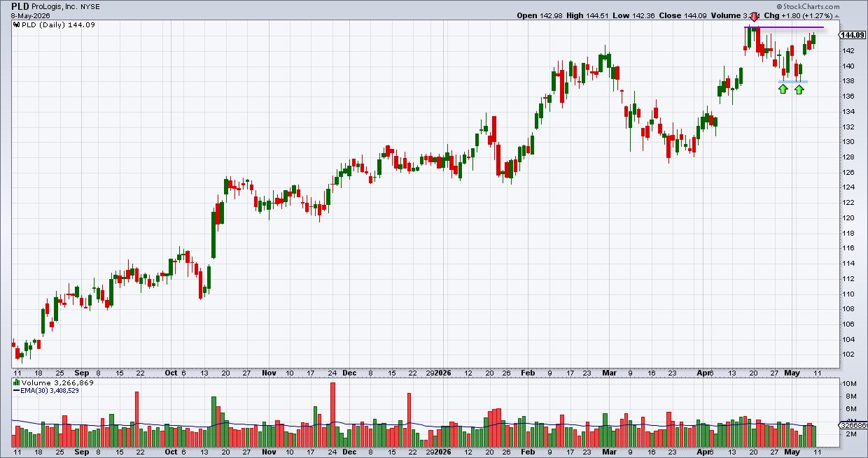Click the 130 price axis label
Image resolution: width=868 pixels, height=458 pixels.
point(848,141)
